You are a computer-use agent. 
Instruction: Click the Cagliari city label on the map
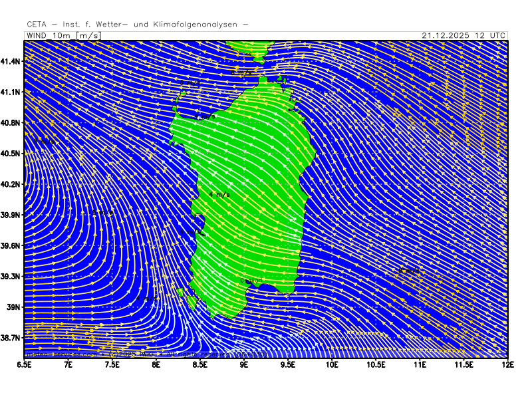click(x=253, y=282)
